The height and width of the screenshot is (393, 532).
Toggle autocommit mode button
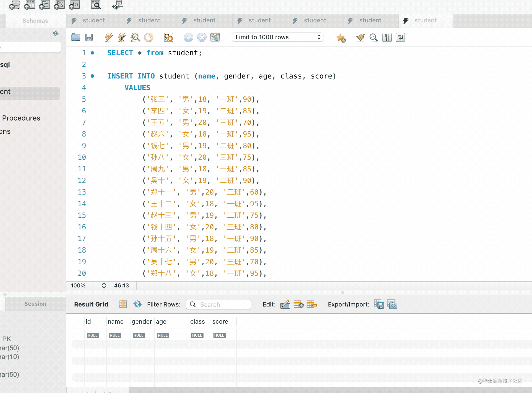pyautogui.click(x=215, y=37)
